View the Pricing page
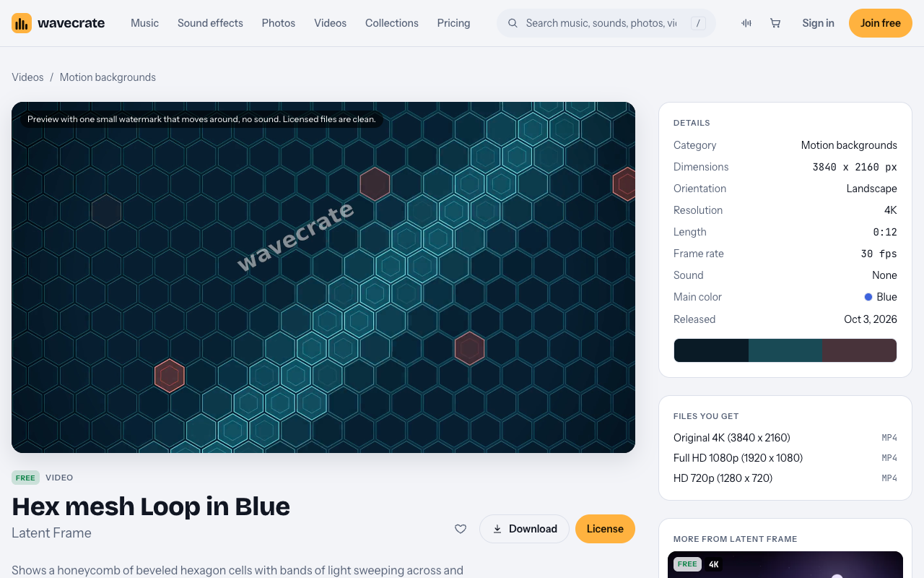This screenshot has width=924, height=578. [453, 23]
